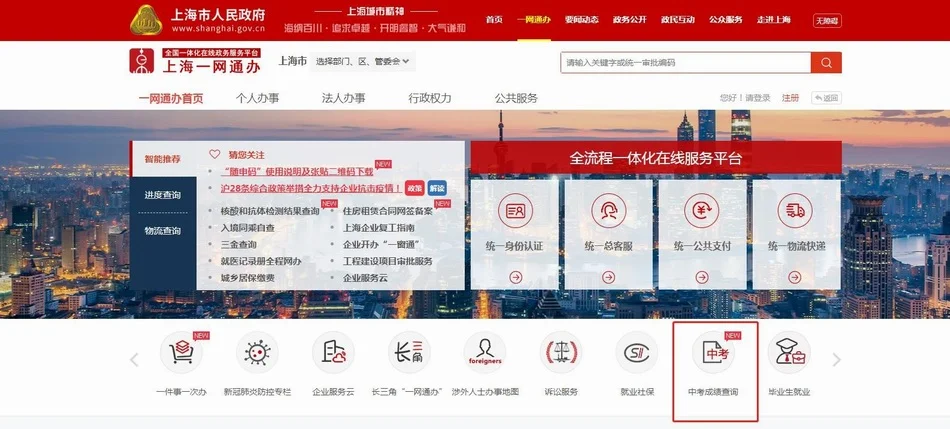This screenshot has height=429, width=950.
Task: Click the 解读 blue tag button
Action: tap(437, 188)
